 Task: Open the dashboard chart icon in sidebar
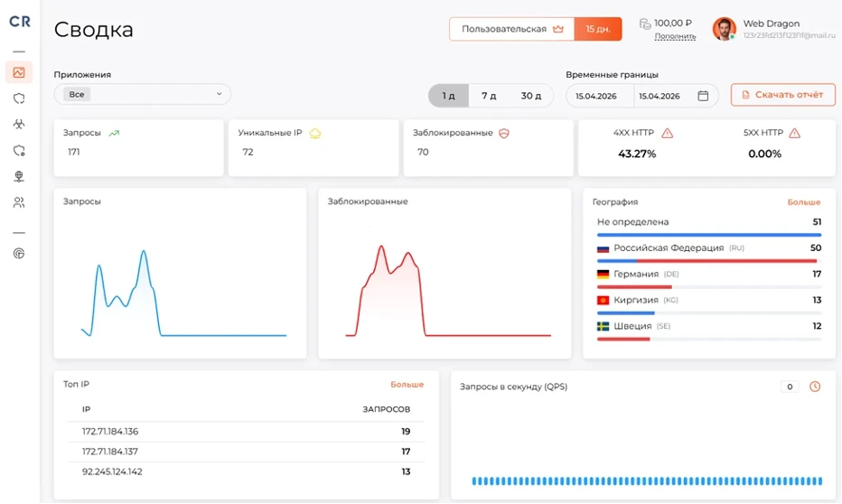pyautogui.click(x=19, y=72)
